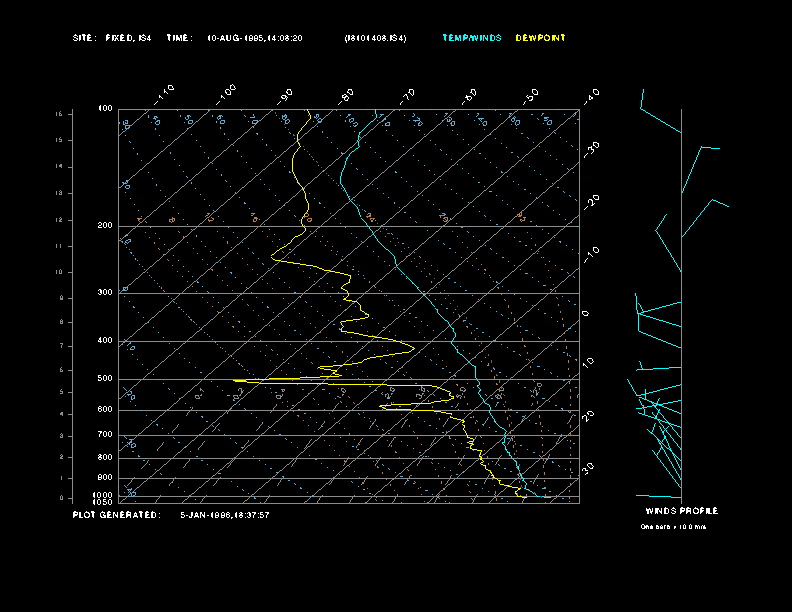Viewport: 792px width, 612px height.
Task: Click the yellow DEWPOINT legend label
Action: (x=540, y=38)
